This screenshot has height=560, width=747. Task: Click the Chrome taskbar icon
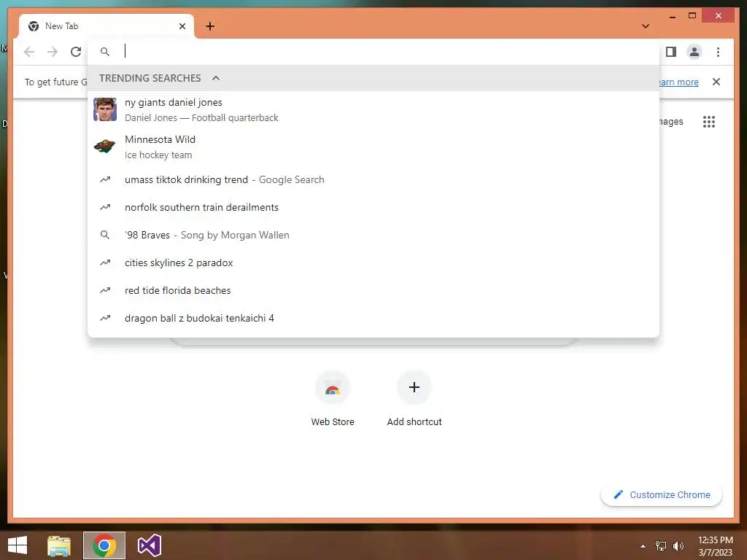[x=104, y=545]
